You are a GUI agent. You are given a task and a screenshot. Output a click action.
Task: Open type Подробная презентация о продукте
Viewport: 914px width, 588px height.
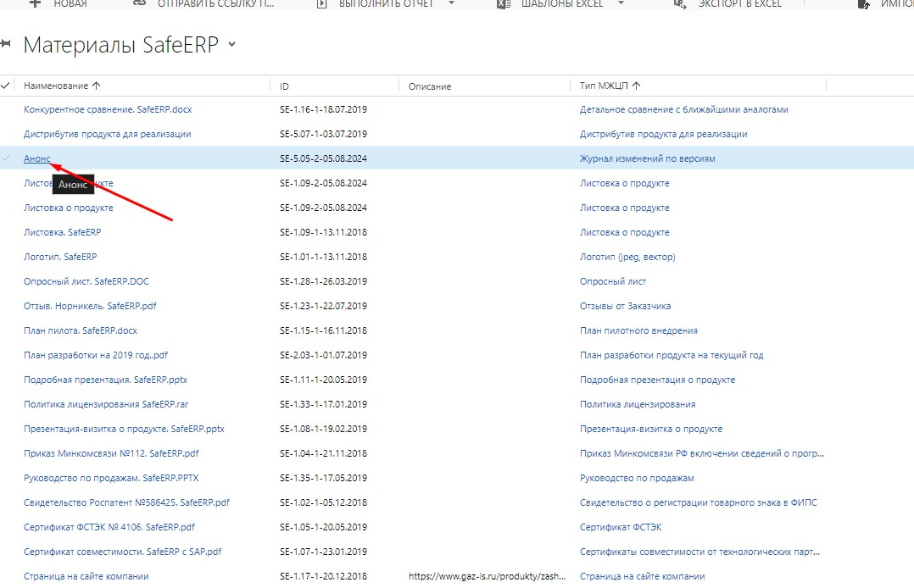click(x=658, y=380)
